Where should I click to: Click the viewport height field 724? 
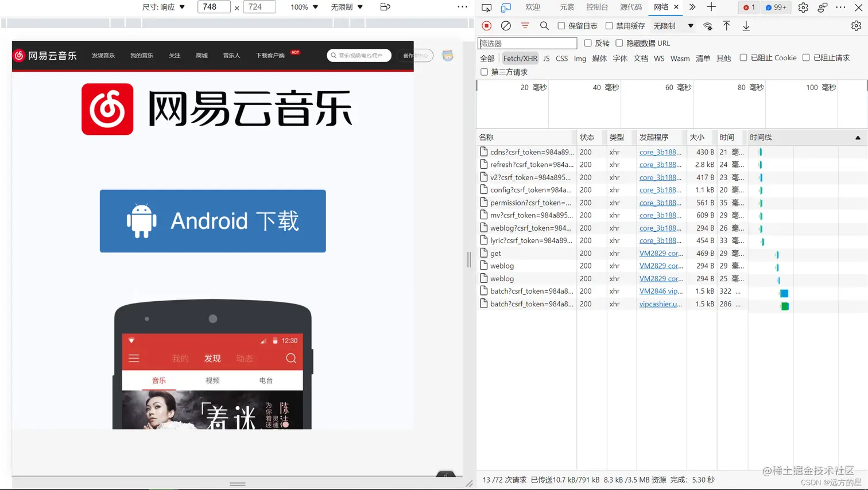259,7
